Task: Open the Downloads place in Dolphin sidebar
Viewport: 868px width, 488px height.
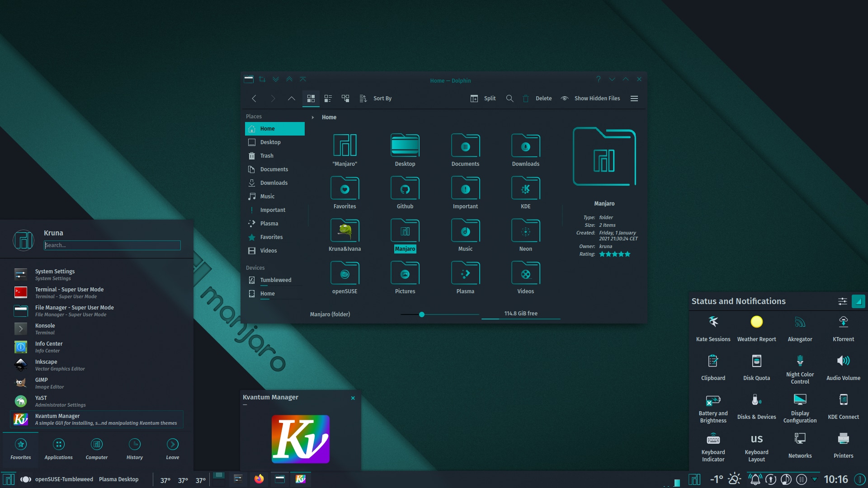Action: tap(273, 183)
